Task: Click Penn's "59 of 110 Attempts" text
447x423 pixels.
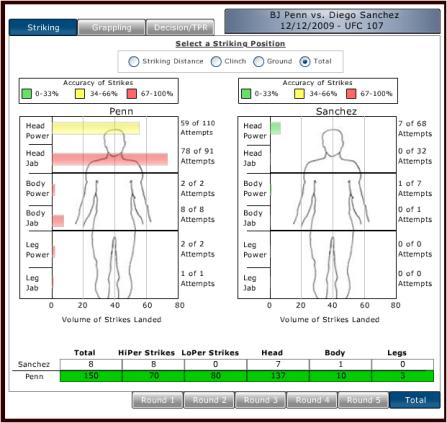Action: tap(198, 128)
